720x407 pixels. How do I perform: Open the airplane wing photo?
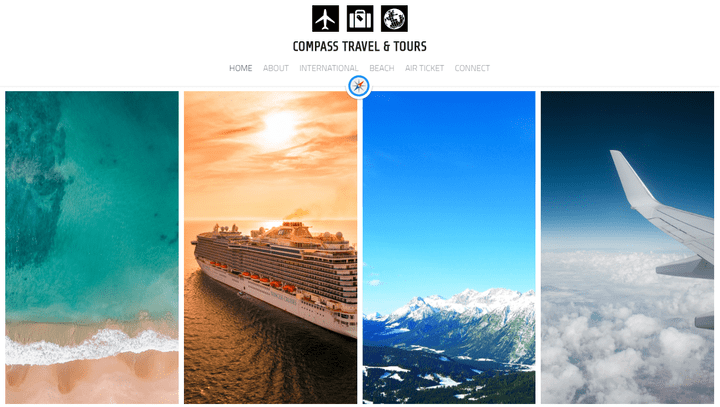click(x=627, y=247)
